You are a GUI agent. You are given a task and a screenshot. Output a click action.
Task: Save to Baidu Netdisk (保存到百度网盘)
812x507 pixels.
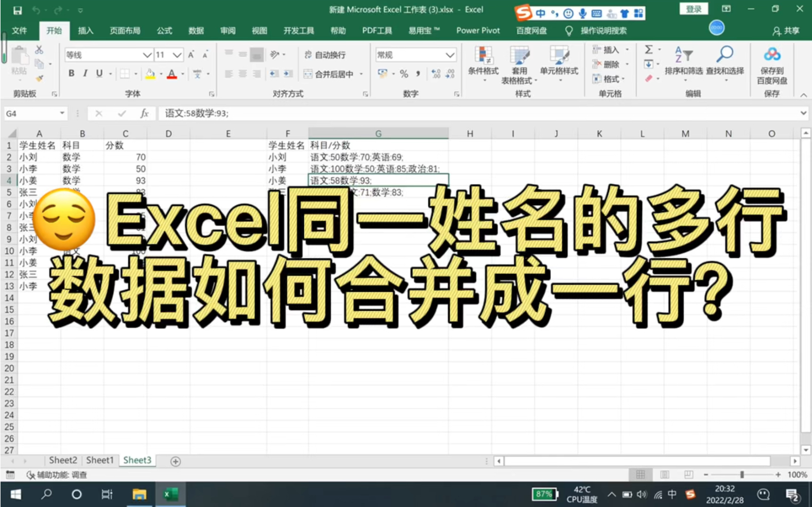tap(772, 65)
